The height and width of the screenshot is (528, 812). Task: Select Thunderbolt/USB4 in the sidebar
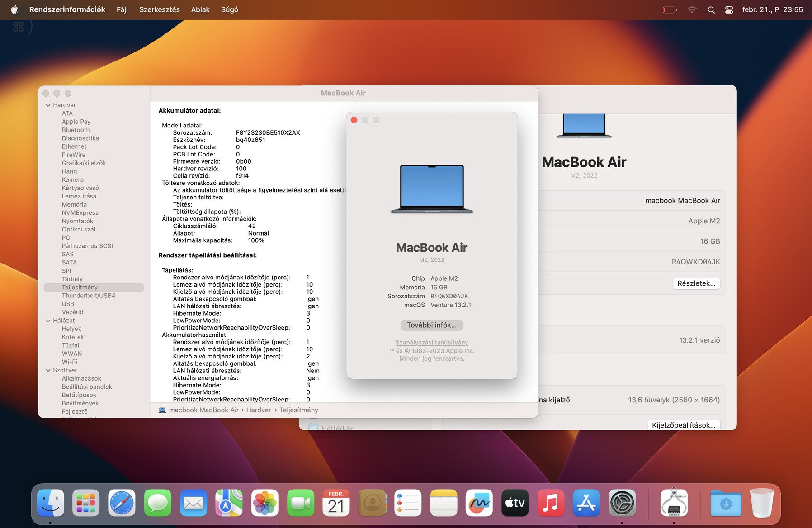point(89,296)
